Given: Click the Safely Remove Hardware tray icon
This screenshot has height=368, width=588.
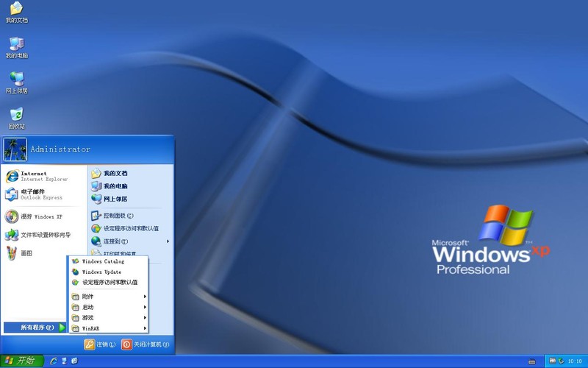Looking at the screenshot, I should click(x=561, y=361).
